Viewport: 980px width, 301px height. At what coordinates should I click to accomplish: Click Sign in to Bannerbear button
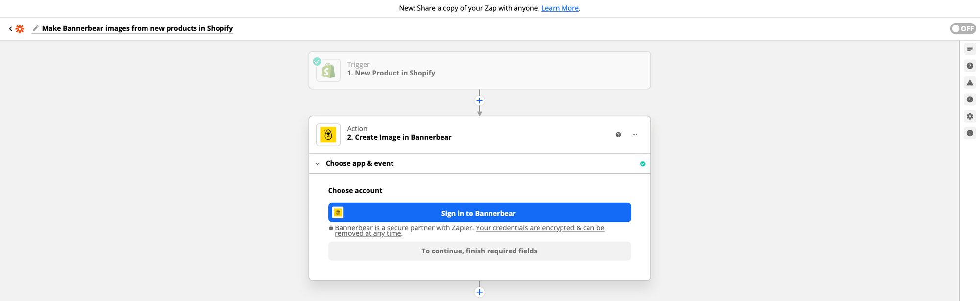pos(479,213)
